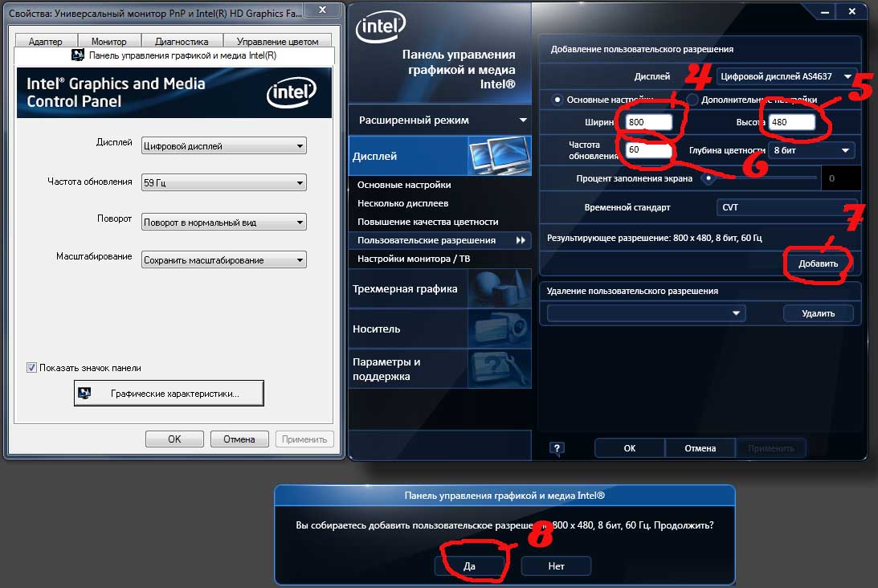Switch to the Диагностика tab
Screen dimensions: 878x588
tap(182, 42)
